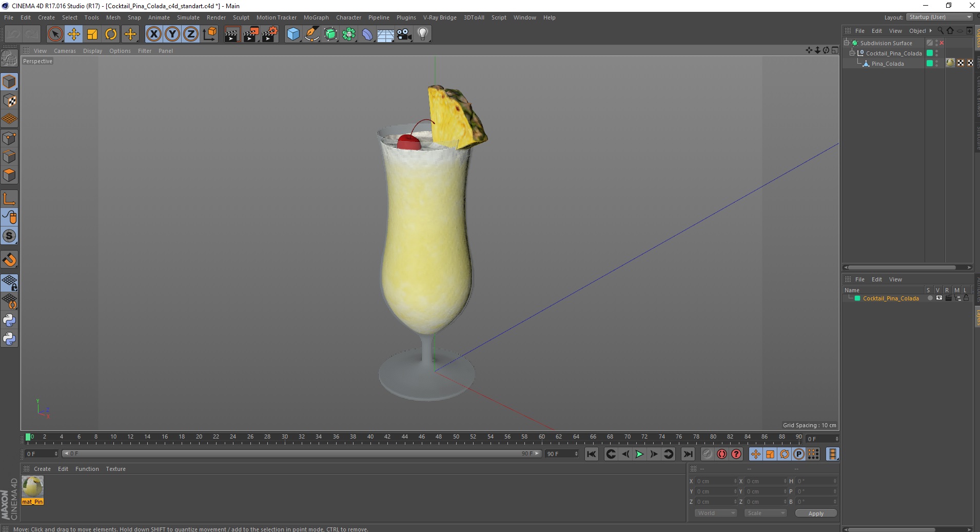Toggle layer visibility eye for Cocktail_Pina_Colada
Viewport: 980px width, 532px height.
[x=939, y=298]
